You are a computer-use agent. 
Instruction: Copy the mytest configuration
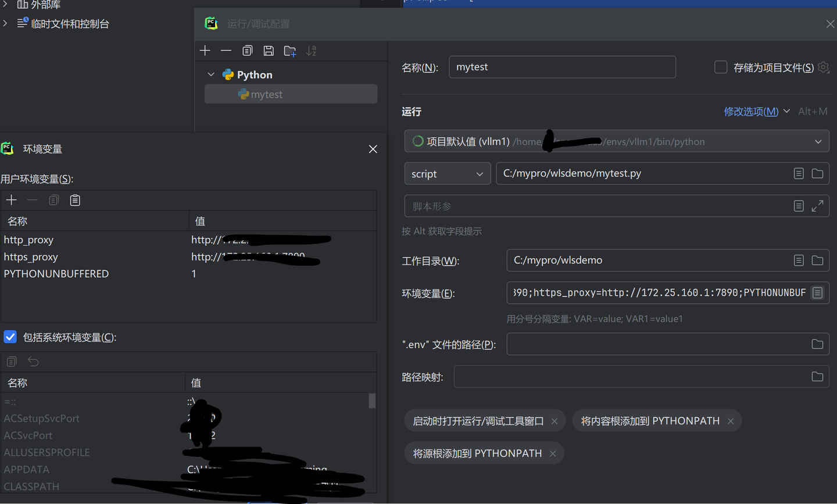tap(247, 51)
